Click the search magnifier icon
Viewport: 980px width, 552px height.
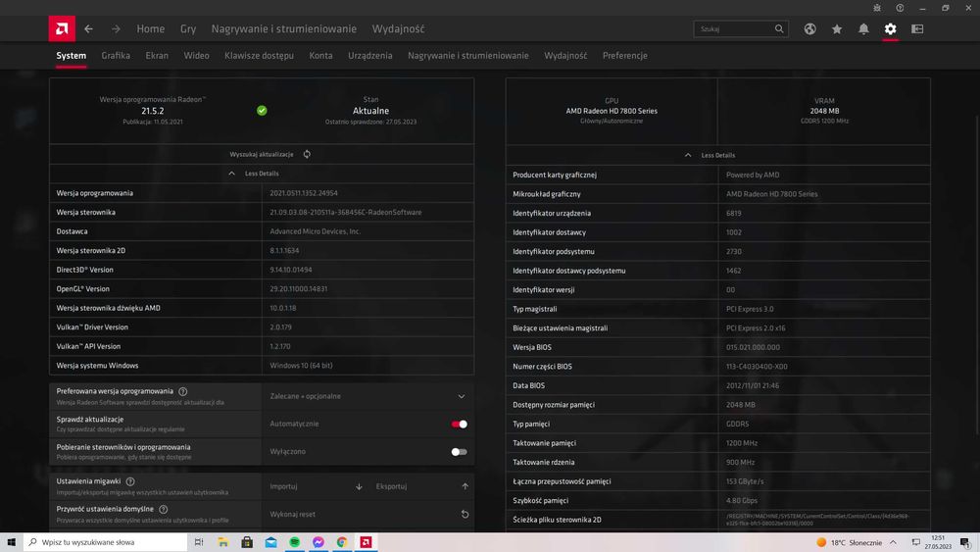coord(779,28)
